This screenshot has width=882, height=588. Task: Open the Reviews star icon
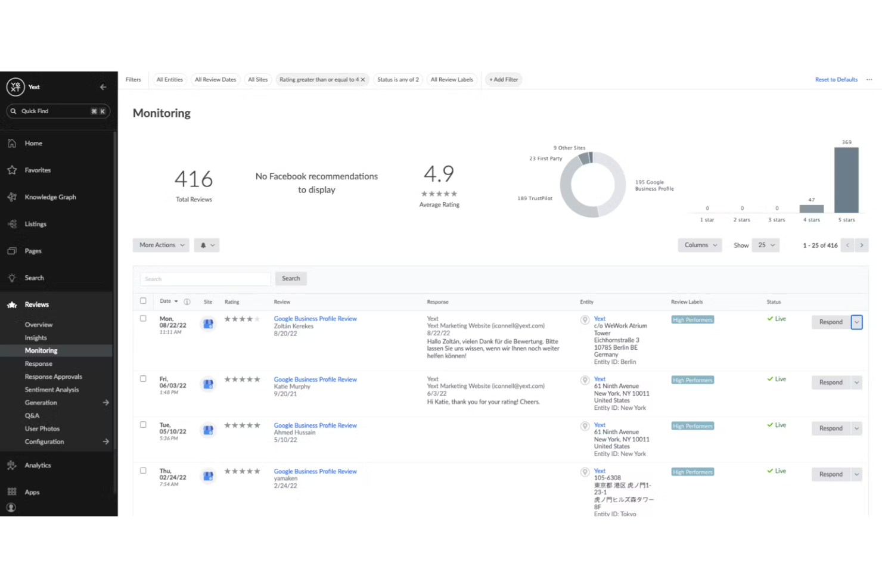[12, 304]
